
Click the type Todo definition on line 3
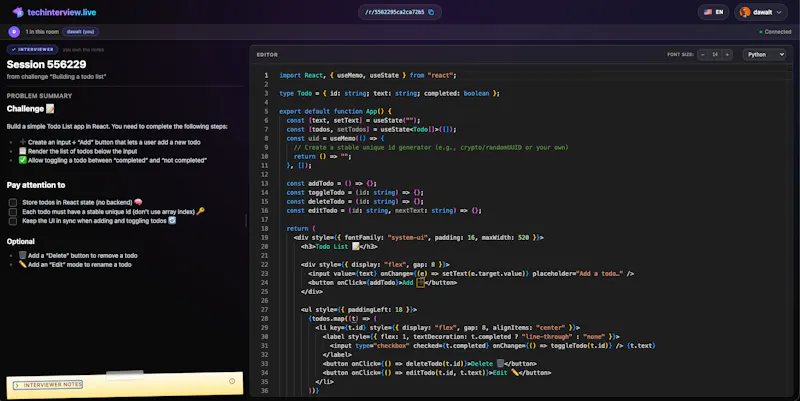coord(389,93)
